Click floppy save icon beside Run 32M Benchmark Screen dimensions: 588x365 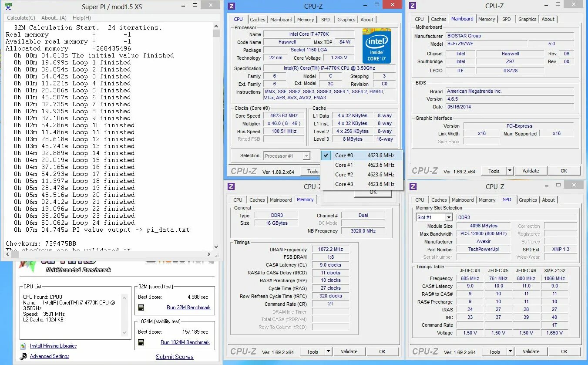pos(141,308)
